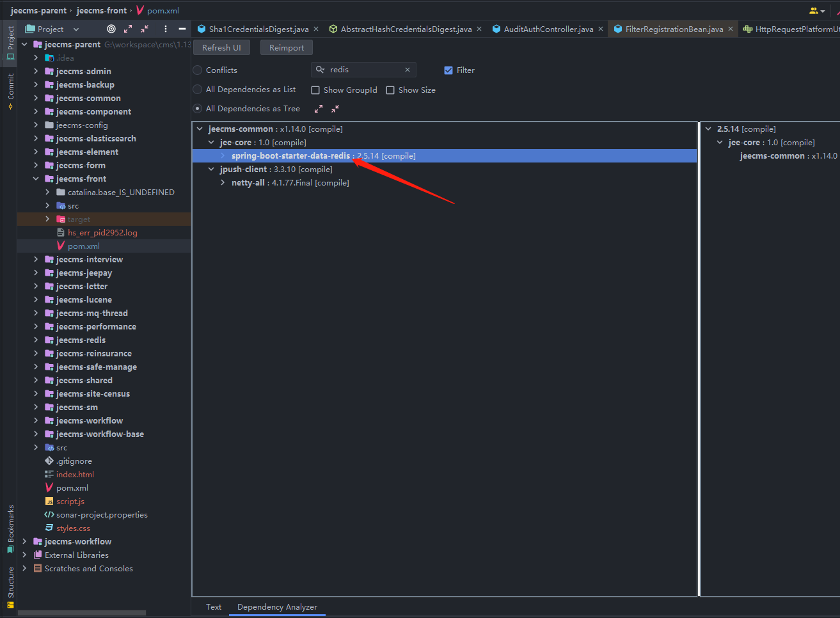
Task: Click the Reimport button
Action: (287, 48)
